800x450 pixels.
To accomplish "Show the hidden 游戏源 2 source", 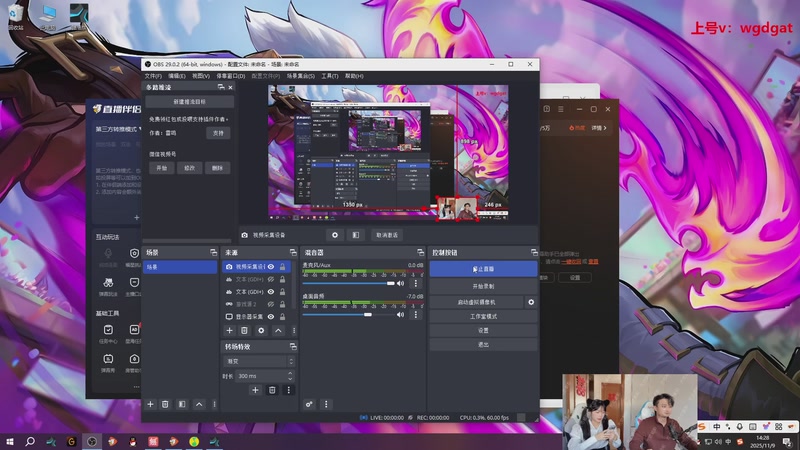I will click(271, 304).
